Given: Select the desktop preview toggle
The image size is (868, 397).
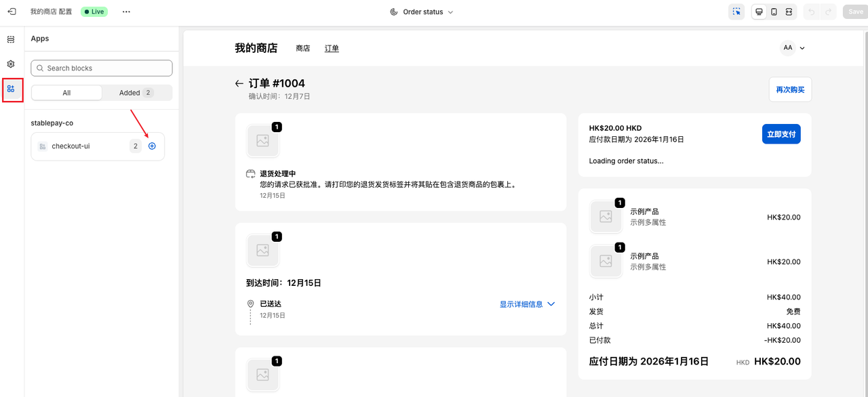Looking at the screenshot, I should tap(759, 12).
